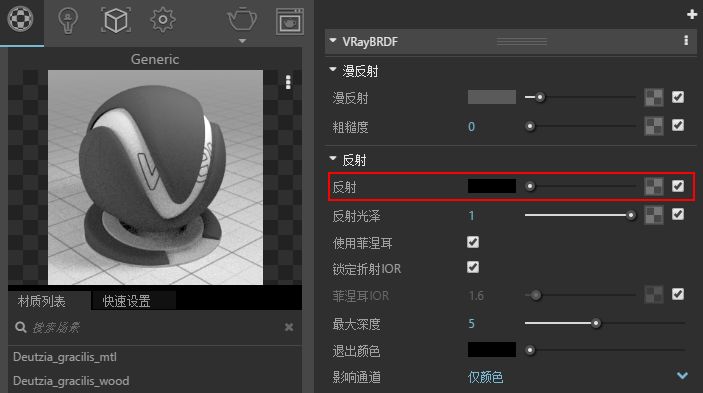Viewport: 703px width, 393px height.
Task: Collapse the diffuse (漫反射) section
Action: click(333, 69)
